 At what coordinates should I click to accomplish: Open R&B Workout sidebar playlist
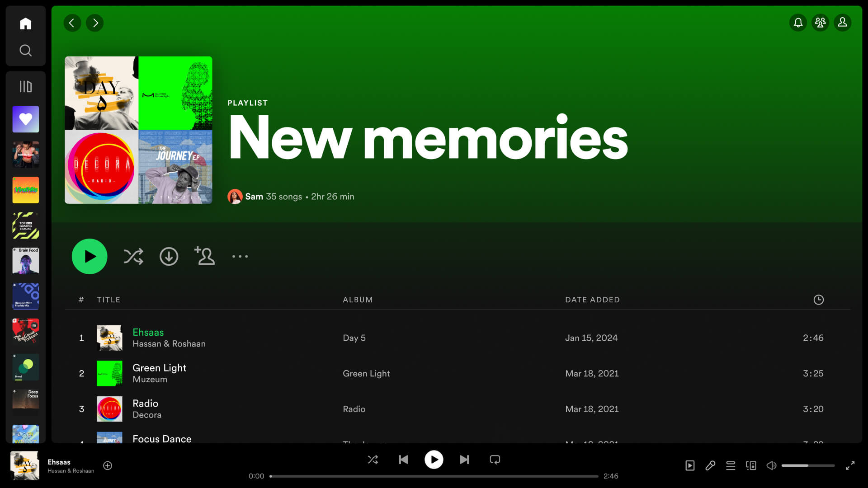click(25, 155)
